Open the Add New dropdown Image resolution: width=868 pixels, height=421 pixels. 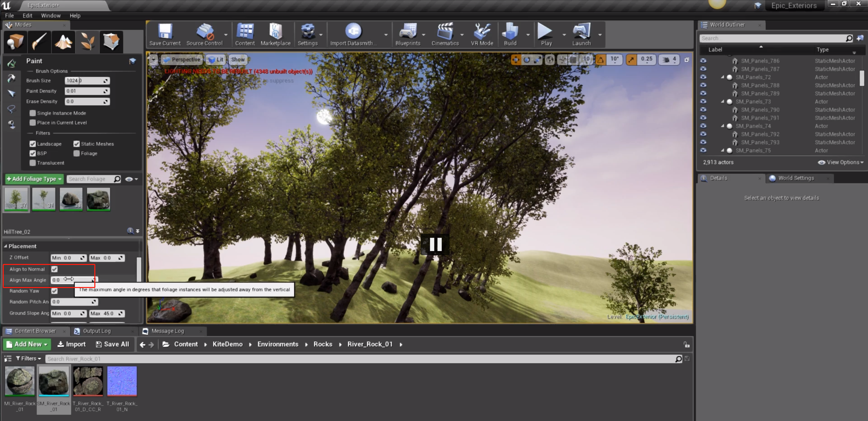click(x=27, y=344)
